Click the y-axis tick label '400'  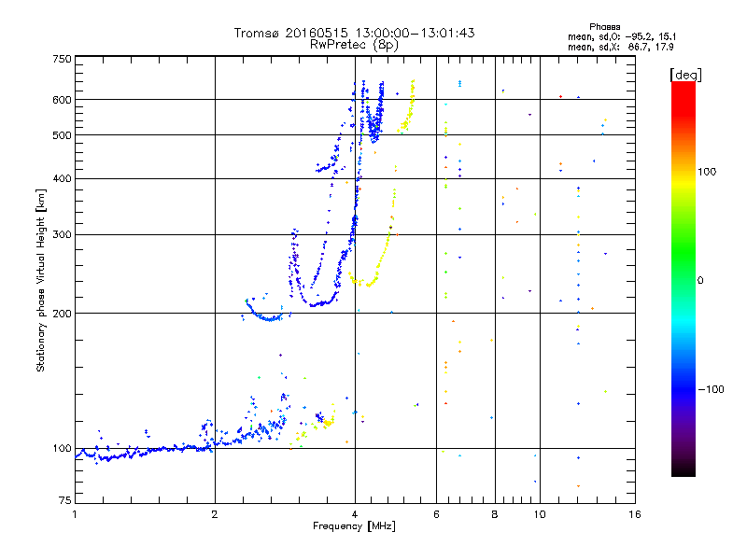tap(62, 178)
